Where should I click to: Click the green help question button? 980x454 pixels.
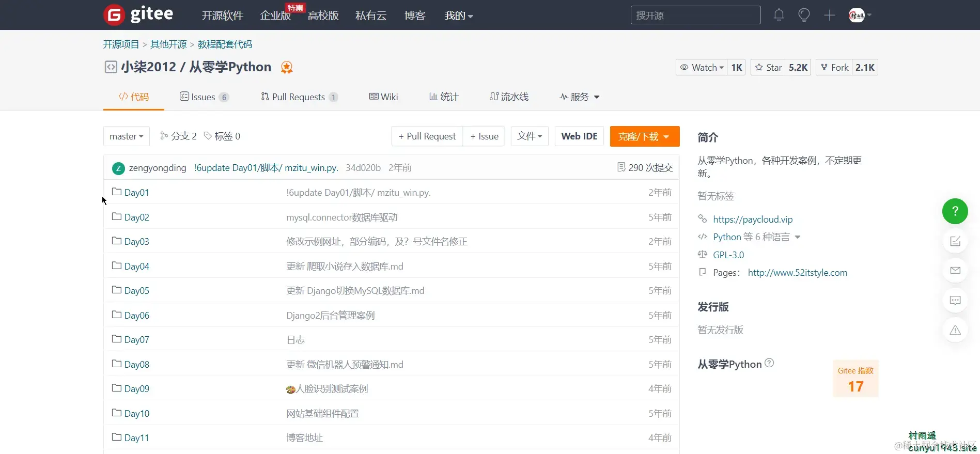pyautogui.click(x=955, y=211)
